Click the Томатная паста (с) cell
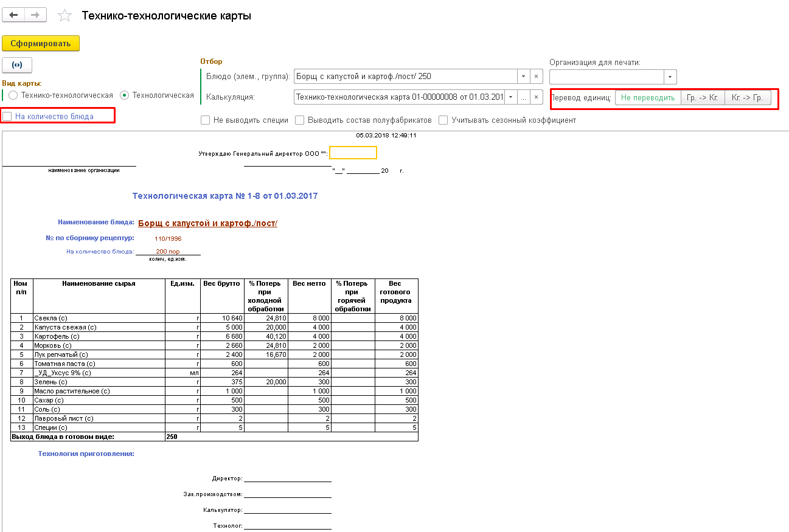 click(x=99, y=364)
